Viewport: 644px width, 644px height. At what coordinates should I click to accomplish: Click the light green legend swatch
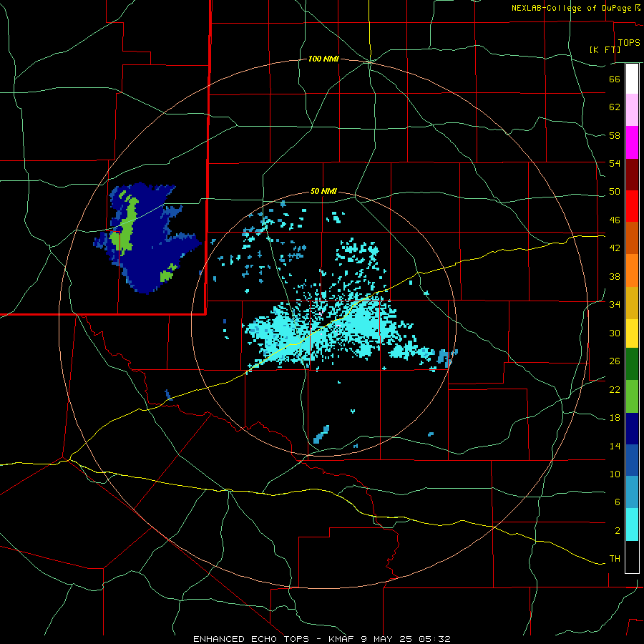pos(632,396)
